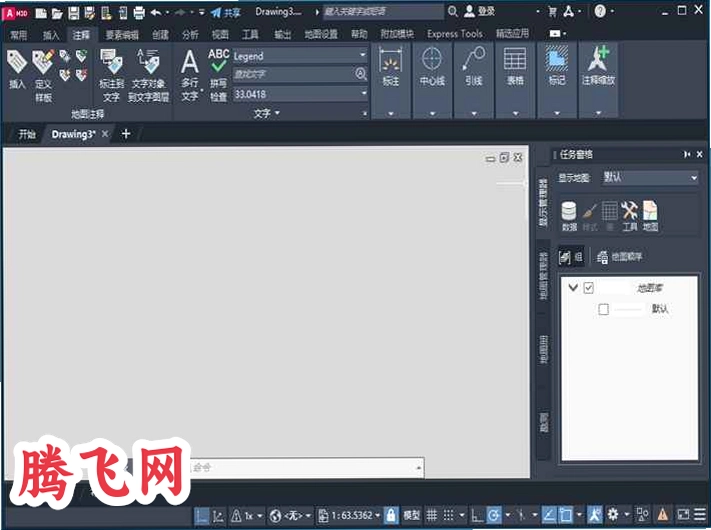Click the Plot printer icon
The height and width of the screenshot is (530, 711).
click(x=139, y=13)
